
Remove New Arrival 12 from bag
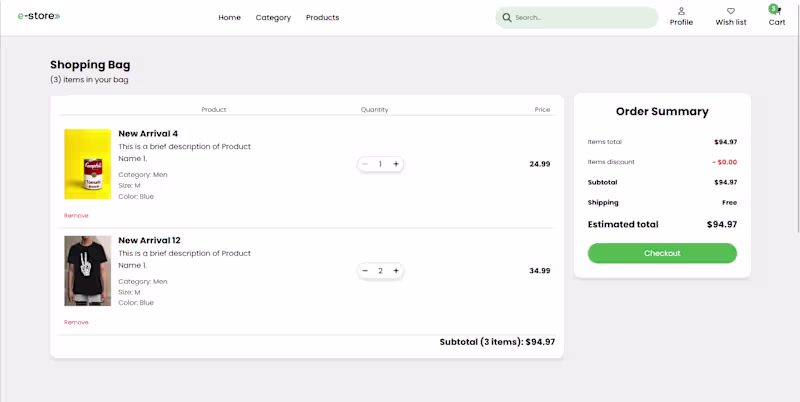click(76, 322)
